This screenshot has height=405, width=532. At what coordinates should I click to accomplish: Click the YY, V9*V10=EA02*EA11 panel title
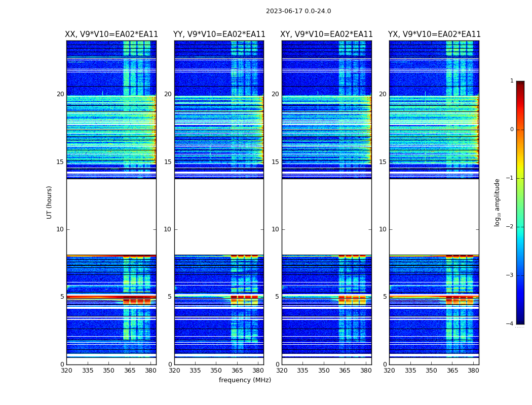(x=219, y=34)
